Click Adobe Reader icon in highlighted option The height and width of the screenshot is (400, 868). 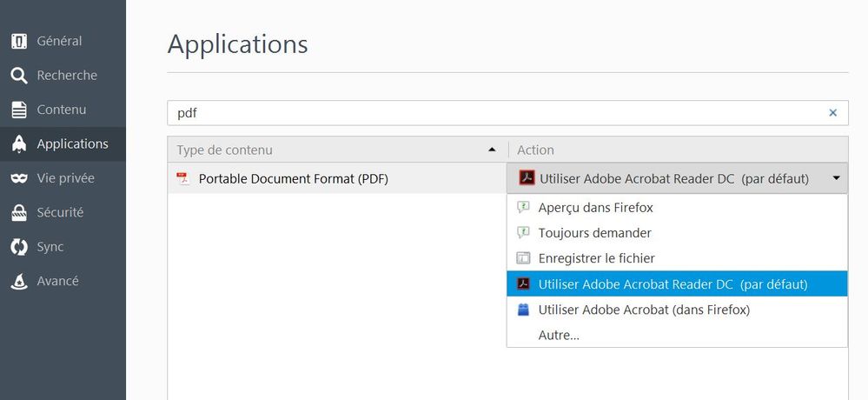(x=523, y=284)
